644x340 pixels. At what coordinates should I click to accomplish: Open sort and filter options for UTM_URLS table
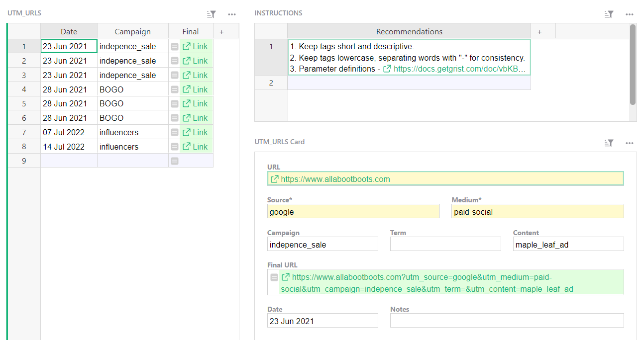coord(211,14)
